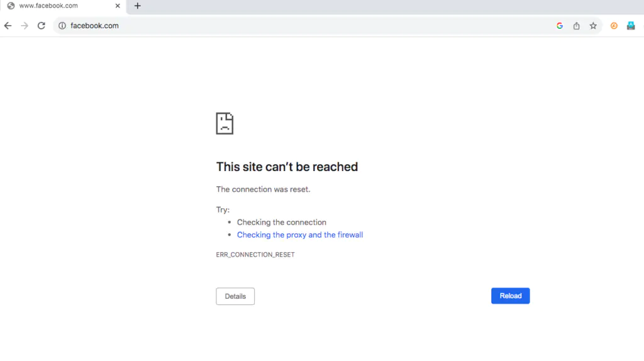
Task: Share this page using the share icon
Action: [576, 26]
